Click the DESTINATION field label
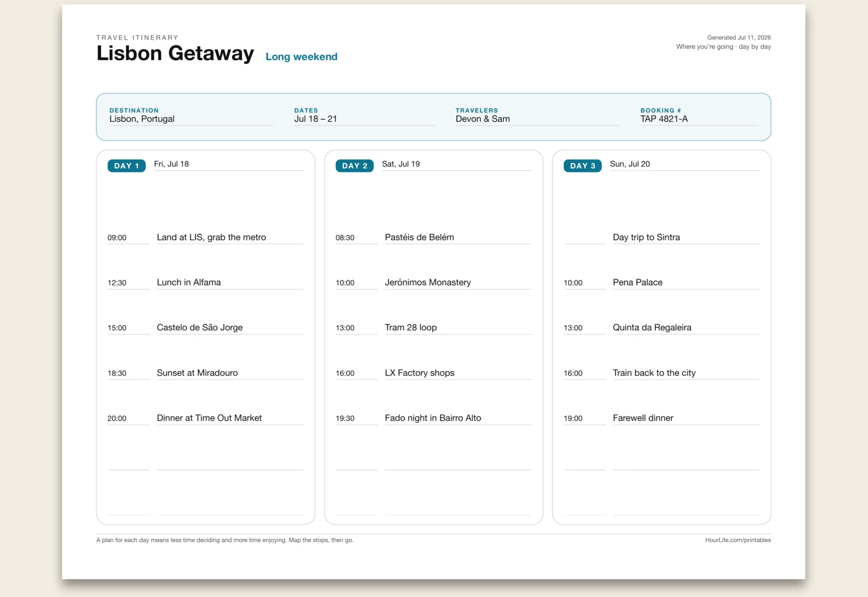This screenshot has height=597, width=868. pos(134,110)
